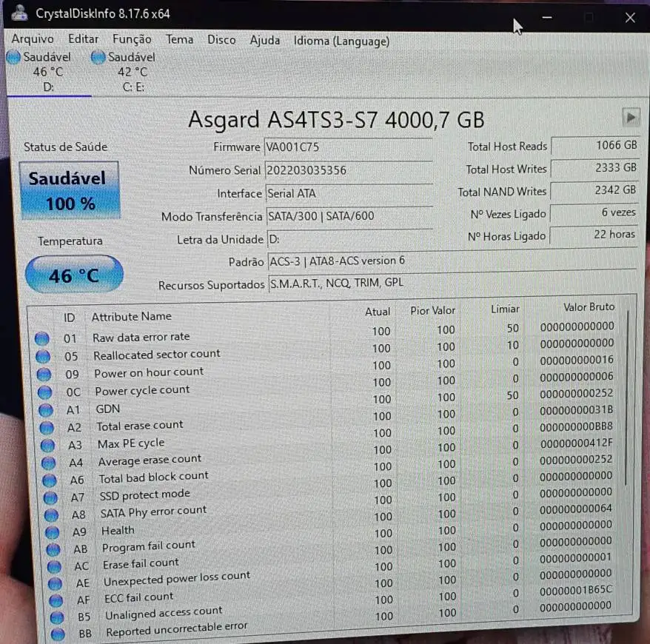Image resolution: width=650 pixels, height=644 pixels.
Task: Click the status icon for Average erase count
Action: click(x=49, y=463)
